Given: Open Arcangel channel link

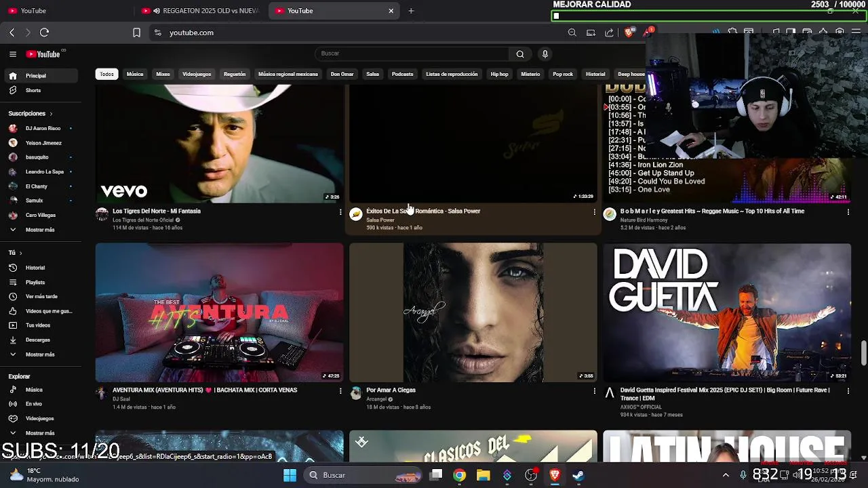Looking at the screenshot, I should point(376,399).
